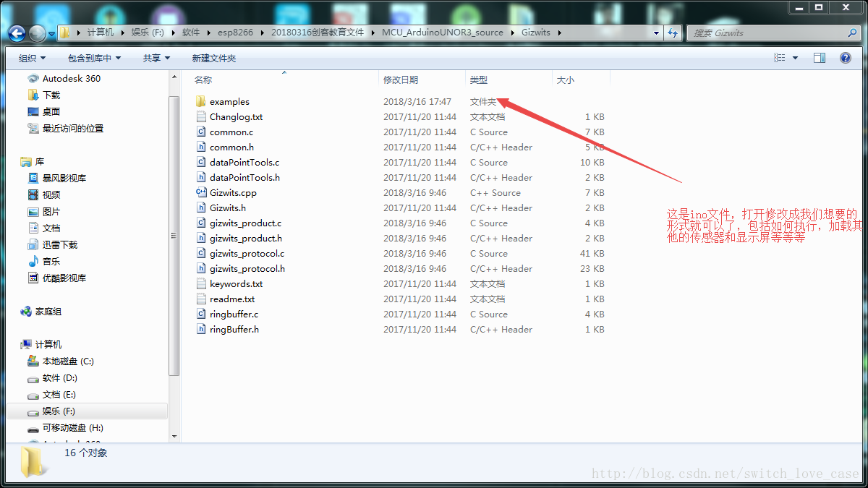Viewport: 868px width, 488px height.
Task: Open 最近访问的位置 in the sidebar
Action: pyautogui.click(x=65, y=128)
